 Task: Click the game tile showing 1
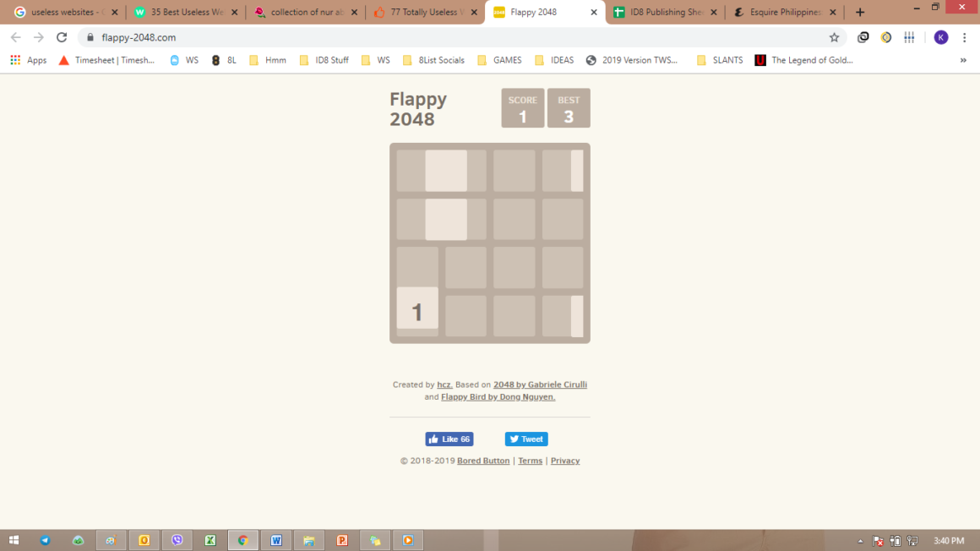tap(417, 308)
